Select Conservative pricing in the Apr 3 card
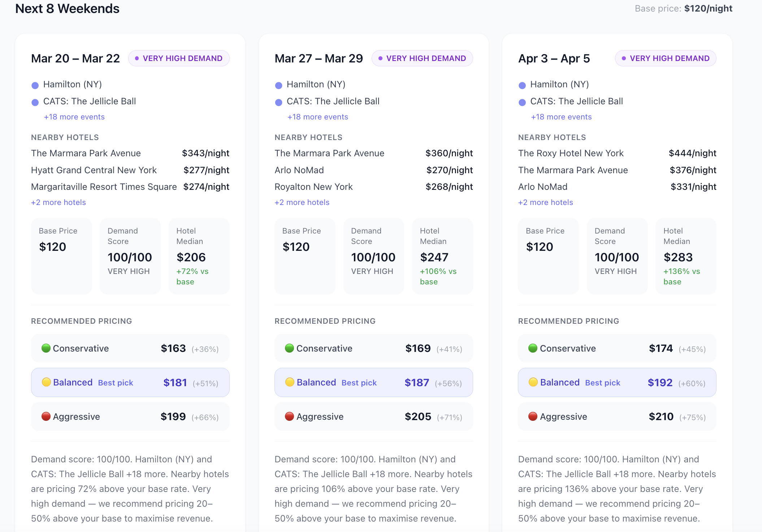Screen dimensions: 762x532 pyautogui.click(x=617, y=348)
